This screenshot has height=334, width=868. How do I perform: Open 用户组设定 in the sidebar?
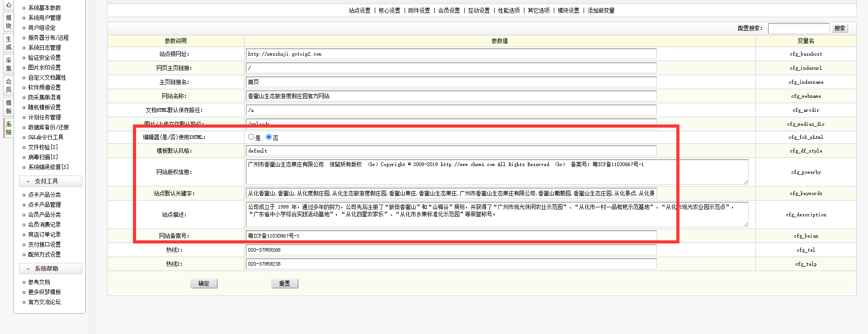point(42,28)
